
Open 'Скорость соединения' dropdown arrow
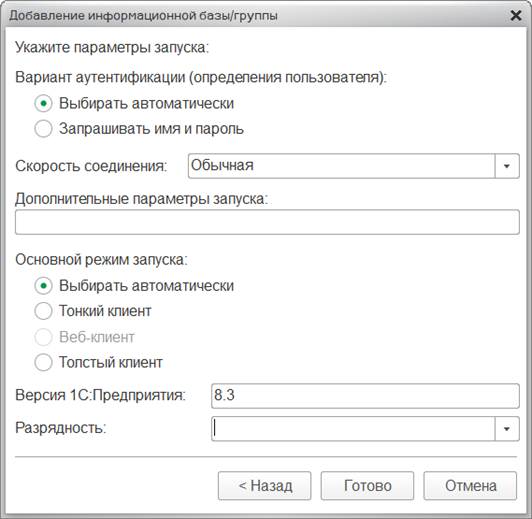(507, 166)
